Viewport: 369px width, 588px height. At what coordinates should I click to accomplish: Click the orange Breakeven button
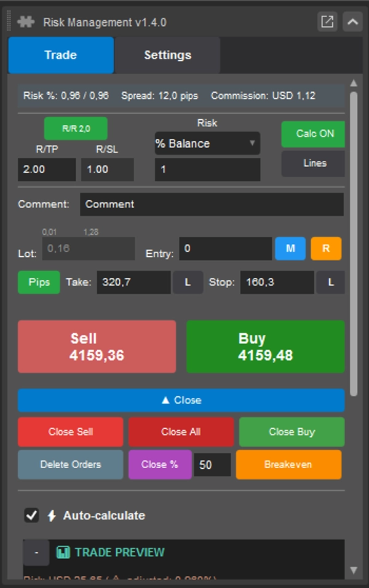pyautogui.click(x=288, y=465)
